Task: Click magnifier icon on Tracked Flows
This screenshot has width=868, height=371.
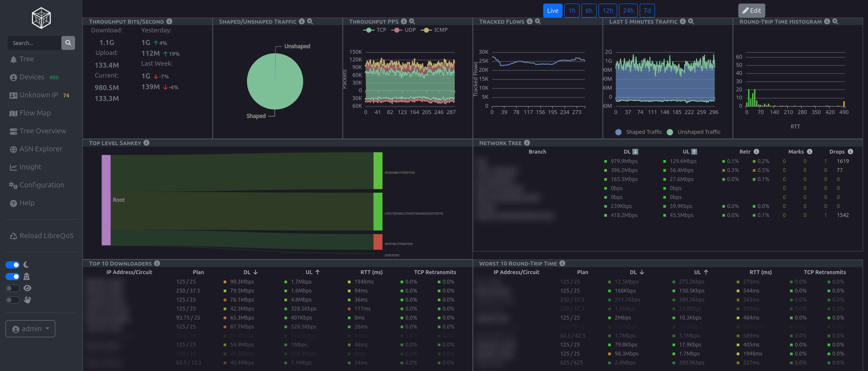Action: tap(538, 22)
